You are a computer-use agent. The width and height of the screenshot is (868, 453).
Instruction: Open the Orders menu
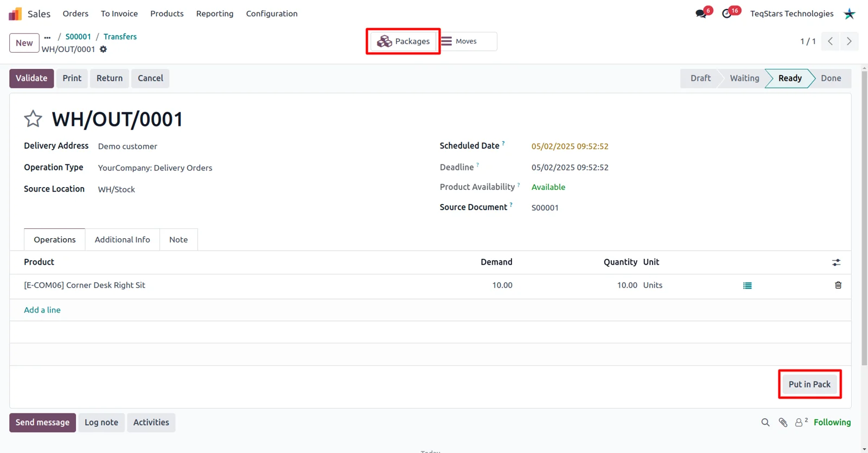75,14
